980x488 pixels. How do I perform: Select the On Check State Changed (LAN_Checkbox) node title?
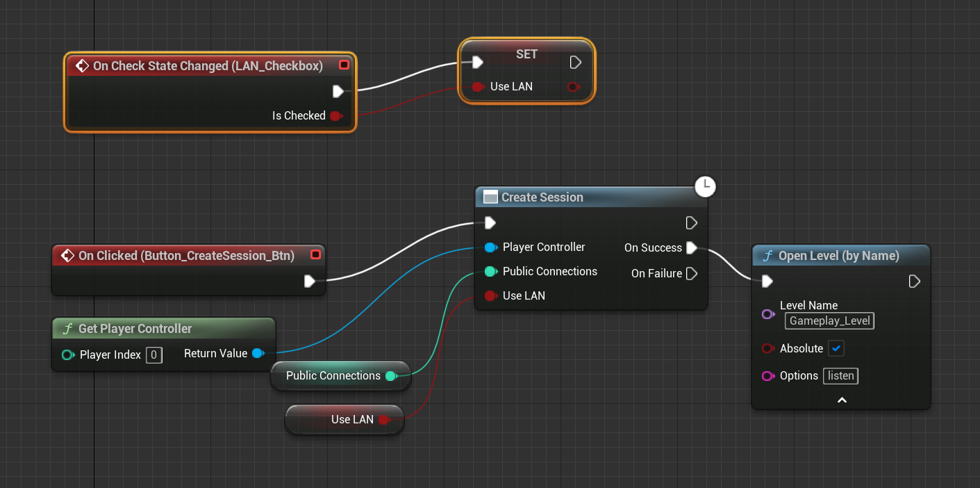pyautogui.click(x=208, y=66)
